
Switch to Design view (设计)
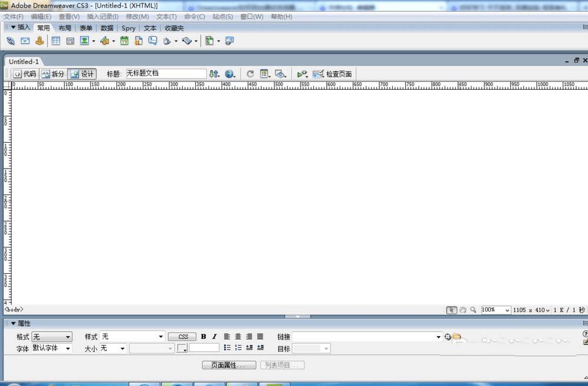82,74
